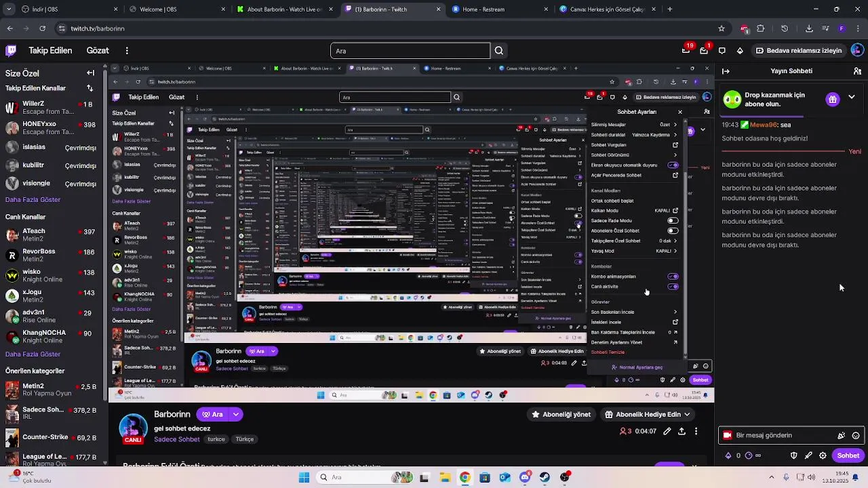Click the sword mod-view icon under chat
The width and height of the screenshot is (868, 488).
tap(808, 455)
